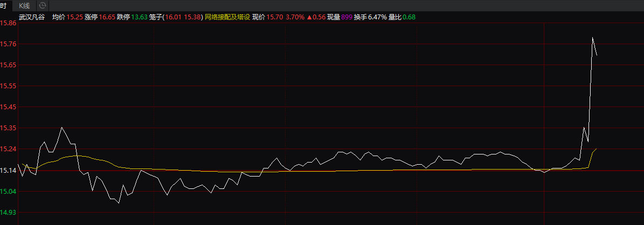Click the percentage change 3.70%
Viewport: 644px width, 225px height.
(x=295, y=17)
